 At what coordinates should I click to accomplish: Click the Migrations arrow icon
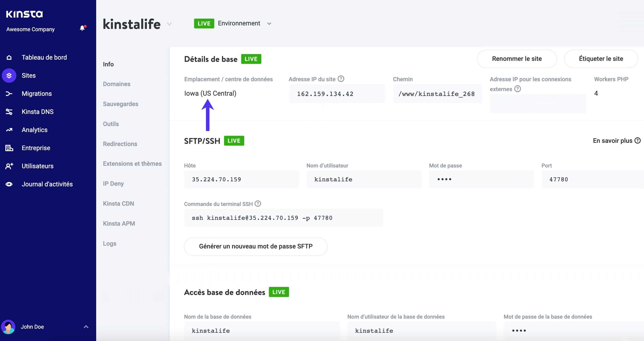[x=9, y=94]
